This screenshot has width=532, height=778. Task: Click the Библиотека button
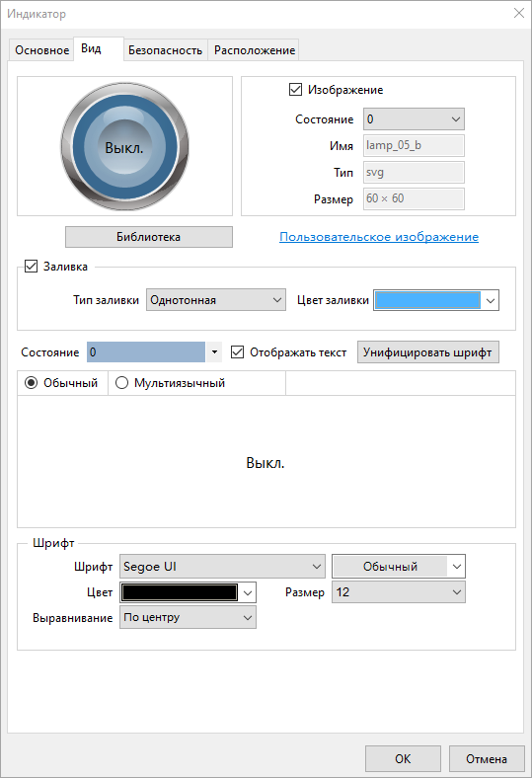click(149, 237)
